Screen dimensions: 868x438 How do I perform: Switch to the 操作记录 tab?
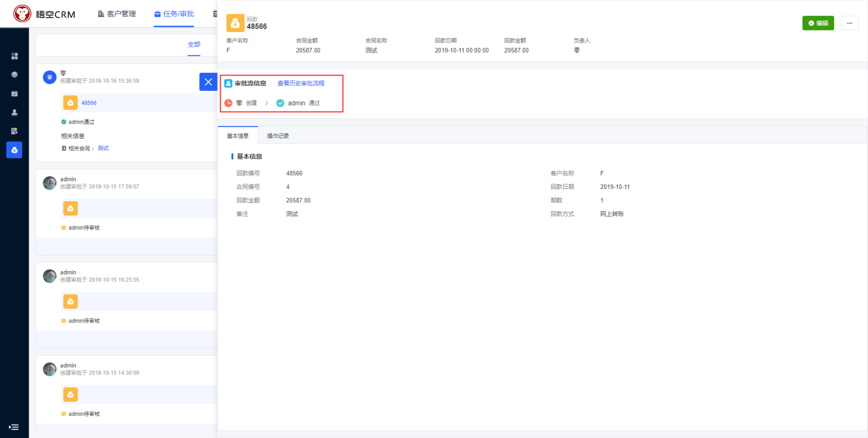(278, 136)
